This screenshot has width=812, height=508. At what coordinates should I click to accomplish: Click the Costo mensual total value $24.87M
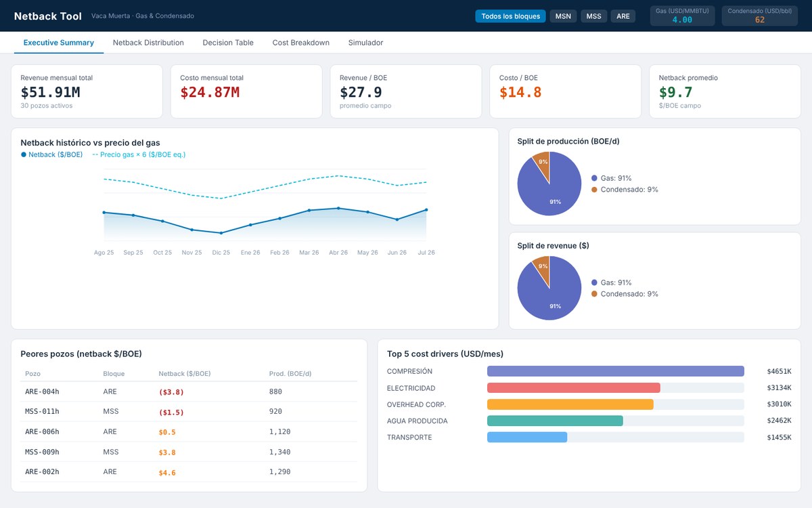[210, 92]
